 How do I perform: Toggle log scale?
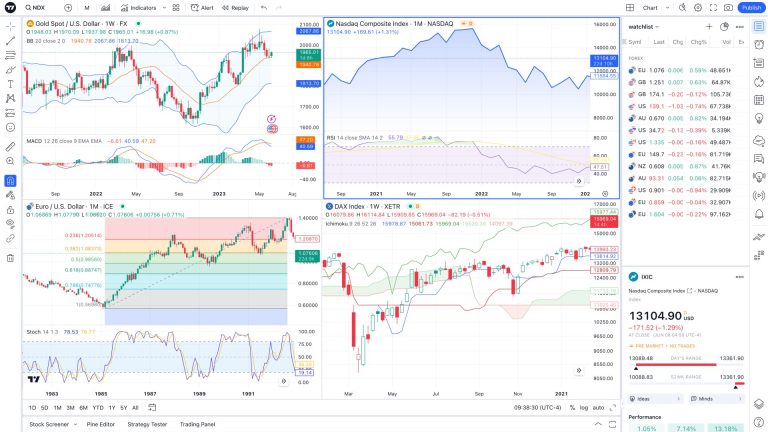[x=584, y=408]
